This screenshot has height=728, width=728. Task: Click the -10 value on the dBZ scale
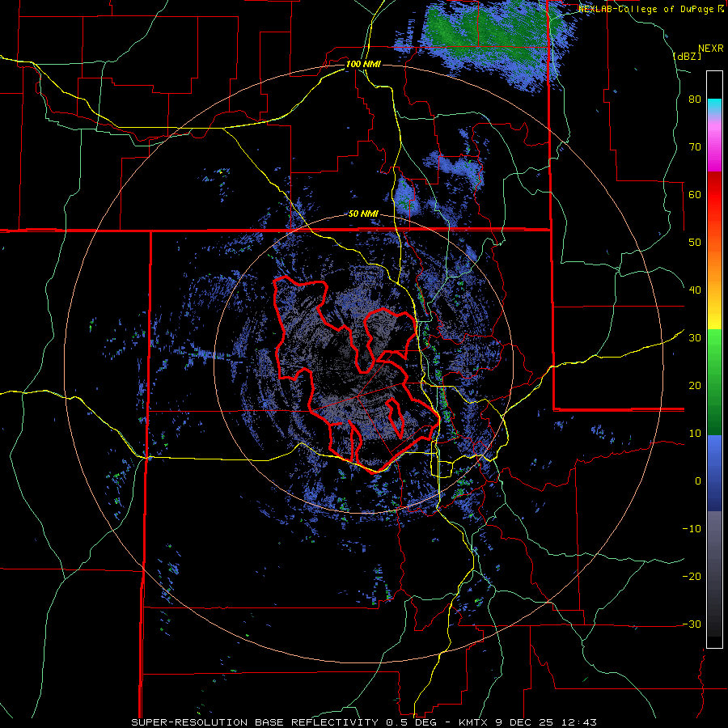click(x=692, y=529)
